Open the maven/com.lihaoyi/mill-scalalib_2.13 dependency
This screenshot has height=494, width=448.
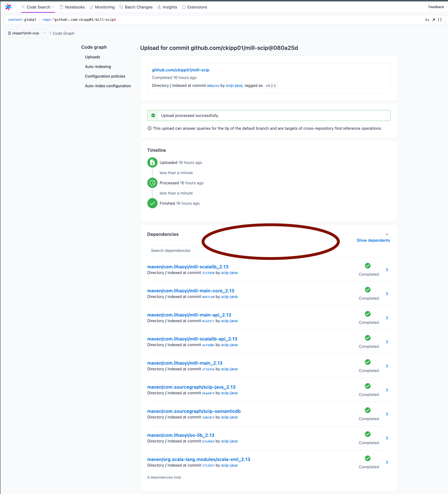188,267
